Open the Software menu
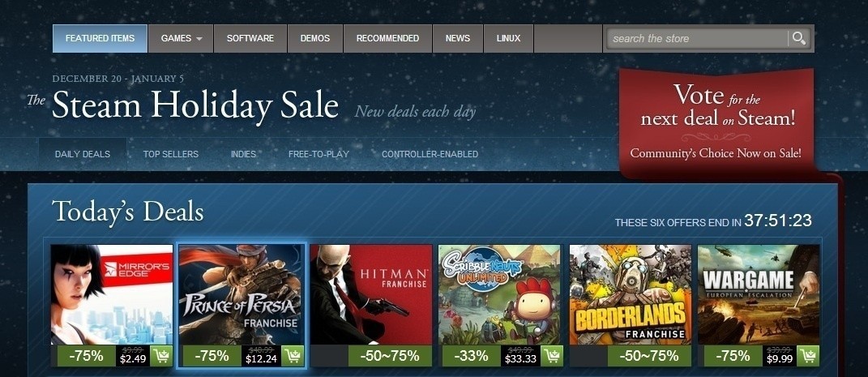 coord(250,38)
